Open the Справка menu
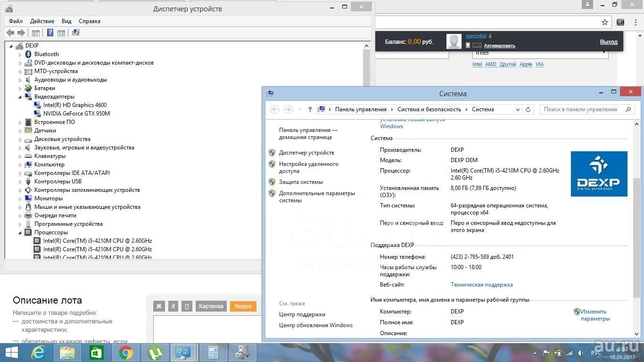This screenshot has height=362, width=644. [x=90, y=21]
